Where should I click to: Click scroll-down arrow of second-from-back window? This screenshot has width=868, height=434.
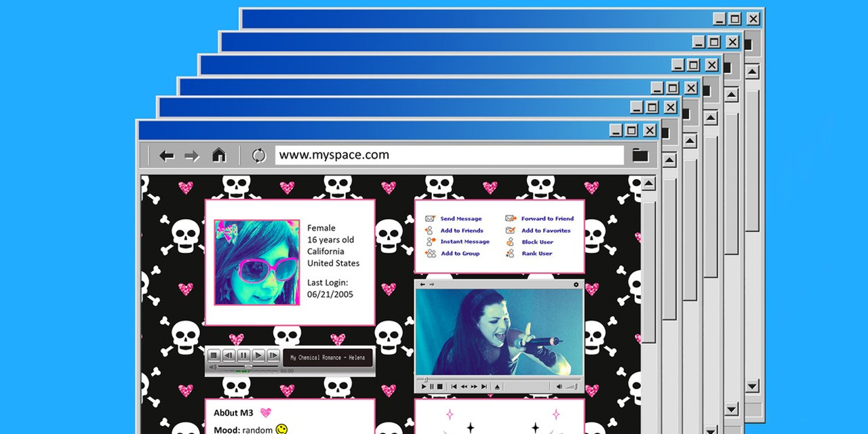tap(731, 409)
